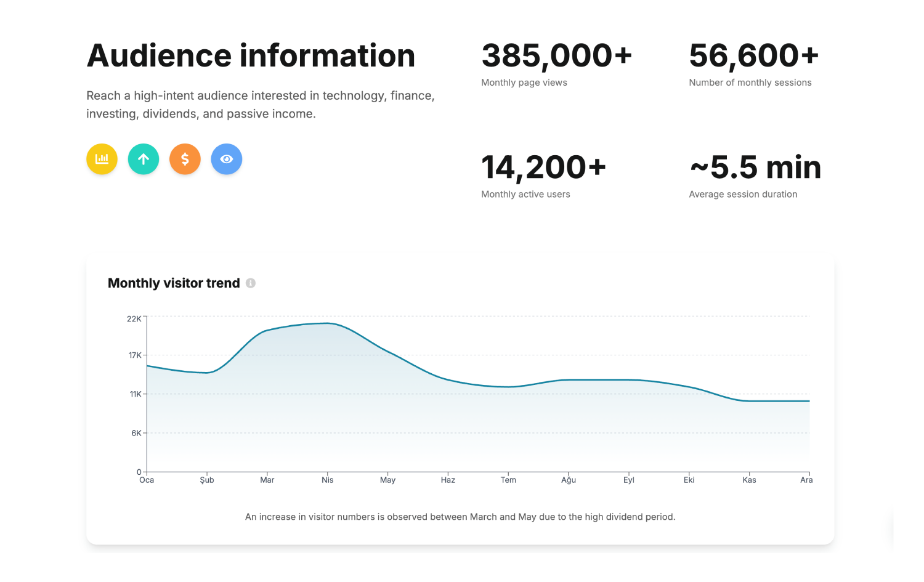The width and height of the screenshot is (924, 582).
Task: Click the Audience information heading
Action: tap(251, 56)
